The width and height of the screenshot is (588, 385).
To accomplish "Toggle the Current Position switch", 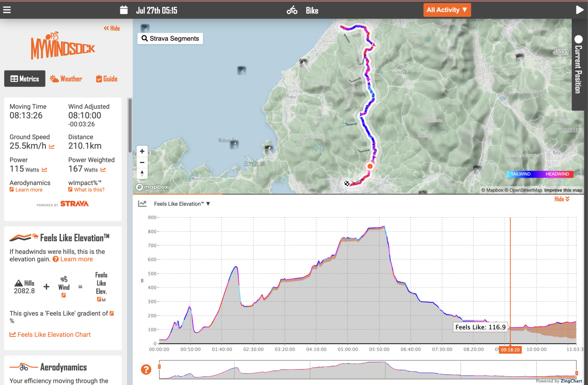I will pos(579,39).
